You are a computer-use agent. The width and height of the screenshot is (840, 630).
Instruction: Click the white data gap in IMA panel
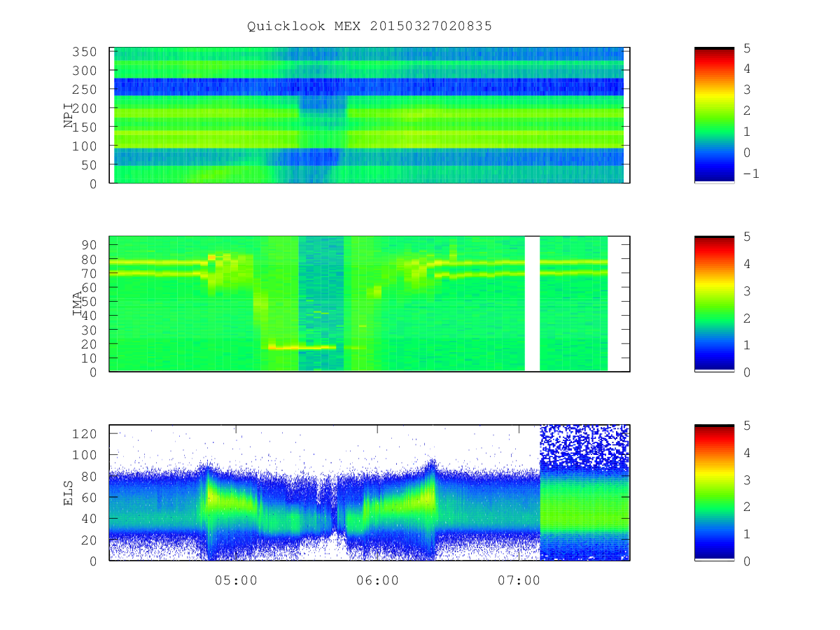(532, 304)
